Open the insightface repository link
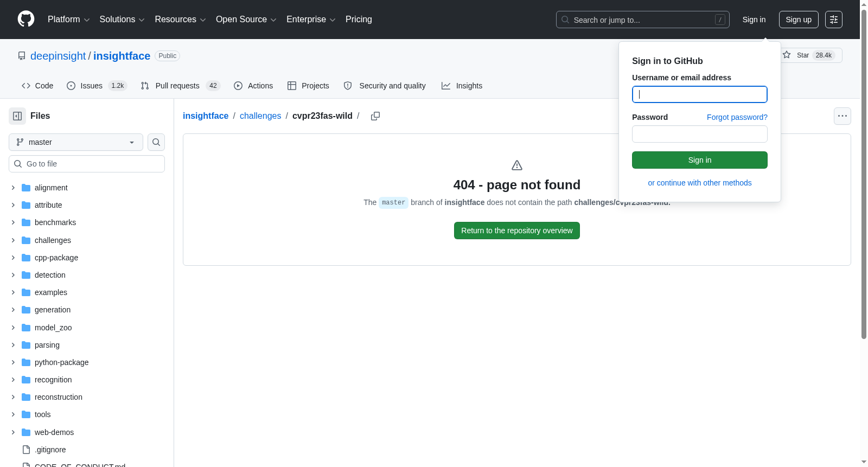 [122, 56]
